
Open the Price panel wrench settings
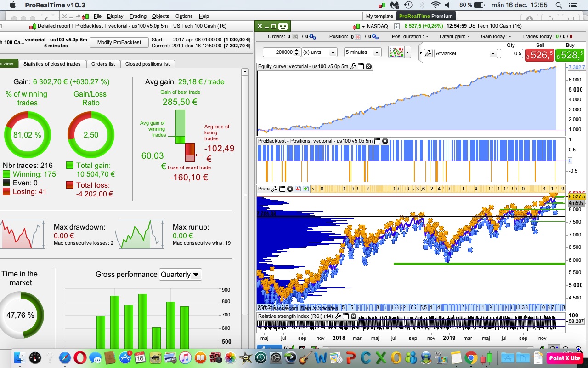click(x=275, y=189)
